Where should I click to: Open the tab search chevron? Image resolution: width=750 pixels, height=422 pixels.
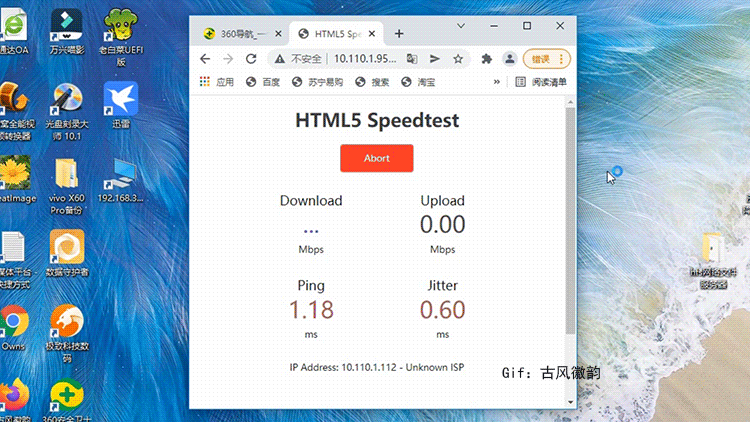click(461, 26)
